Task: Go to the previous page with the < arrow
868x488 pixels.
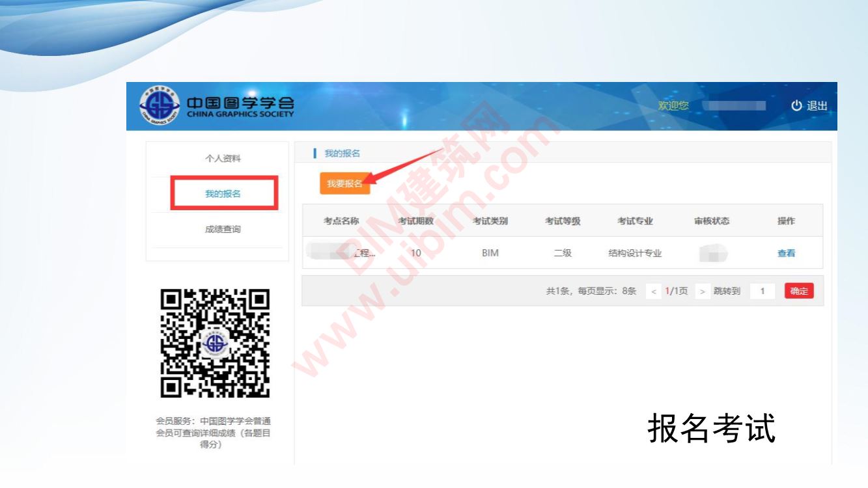Action: tap(653, 291)
